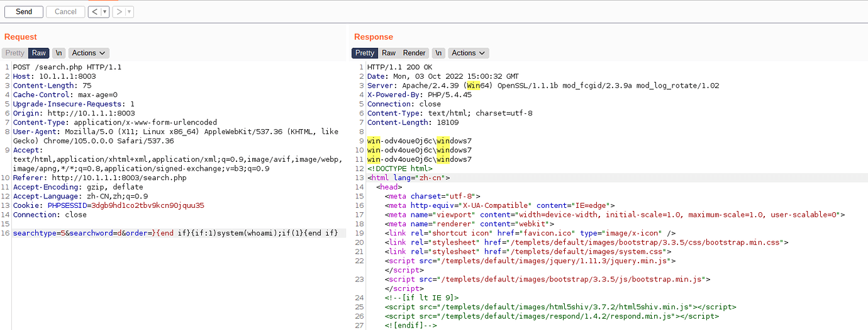Open the forward-history dropdown next to >
The image size is (868, 330).
pos(129,11)
